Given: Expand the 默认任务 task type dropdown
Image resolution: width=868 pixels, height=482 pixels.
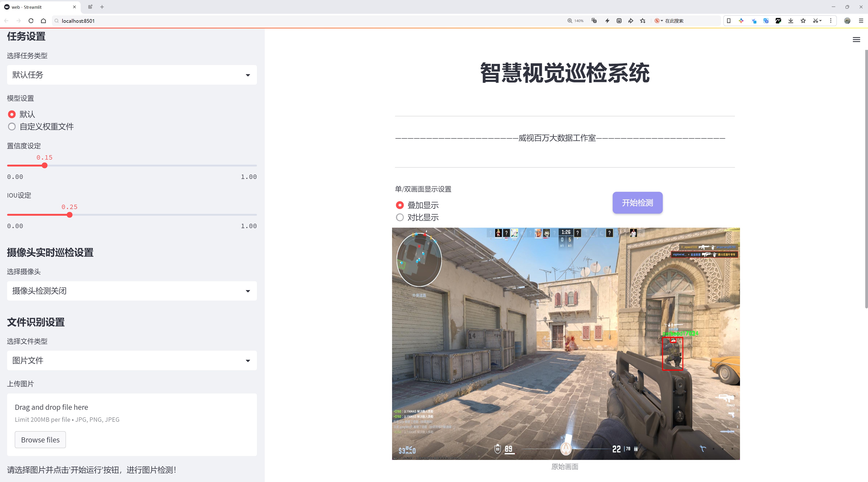Looking at the screenshot, I should click(132, 75).
